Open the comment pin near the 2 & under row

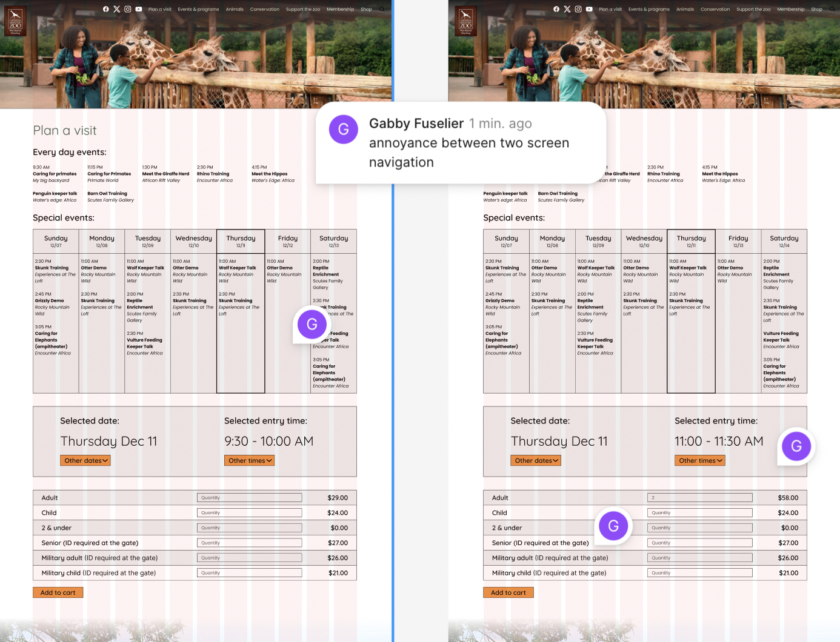click(x=613, y=526)
